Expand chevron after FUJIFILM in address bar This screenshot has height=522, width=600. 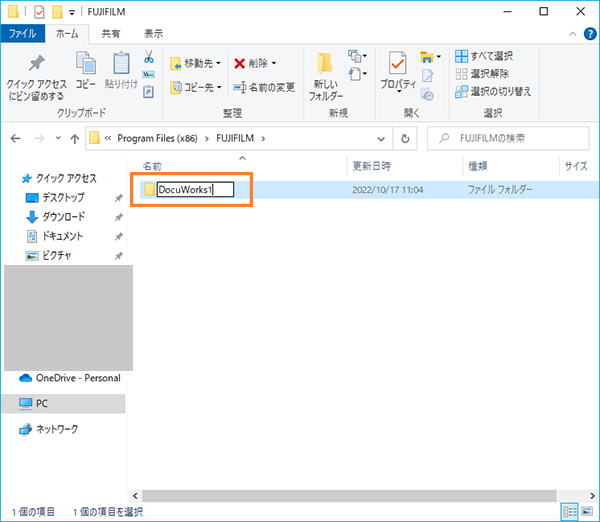(263, 139)
